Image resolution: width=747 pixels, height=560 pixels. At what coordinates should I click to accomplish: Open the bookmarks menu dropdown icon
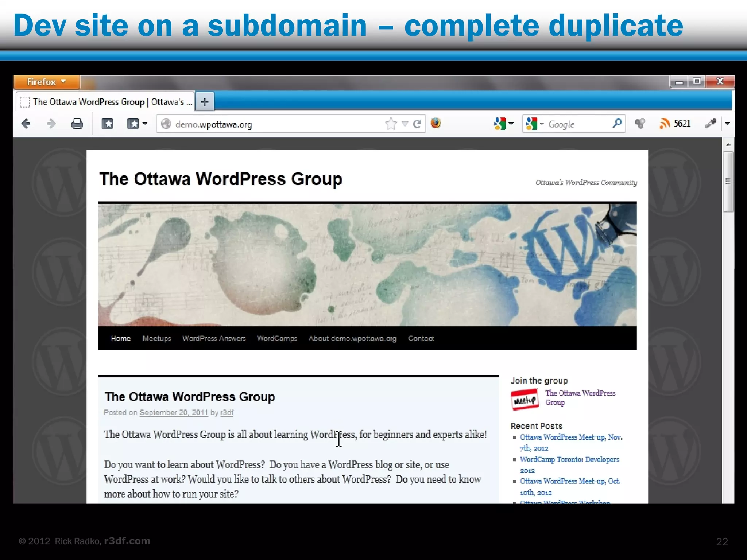coord(137,124)
